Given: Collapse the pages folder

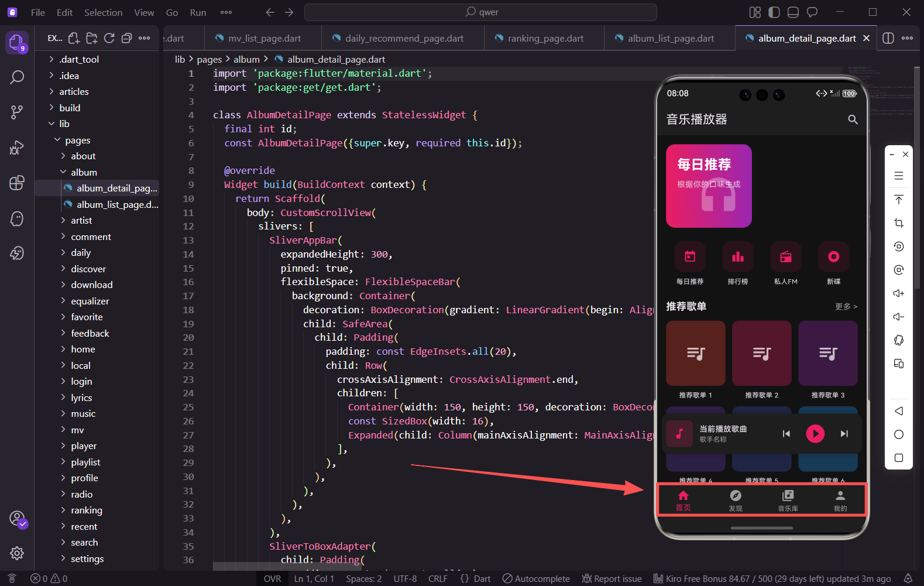Looking at the screenshot, I should click(97, 140).
